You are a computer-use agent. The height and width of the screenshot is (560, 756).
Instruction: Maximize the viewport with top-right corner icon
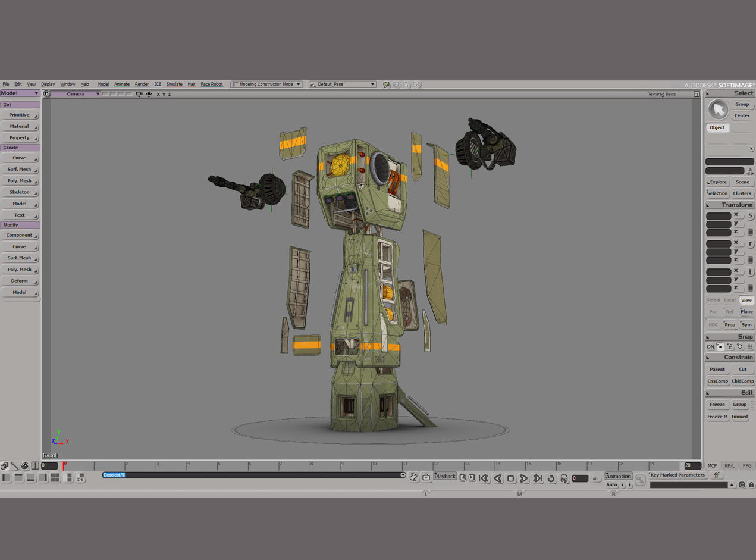(697, 94)
